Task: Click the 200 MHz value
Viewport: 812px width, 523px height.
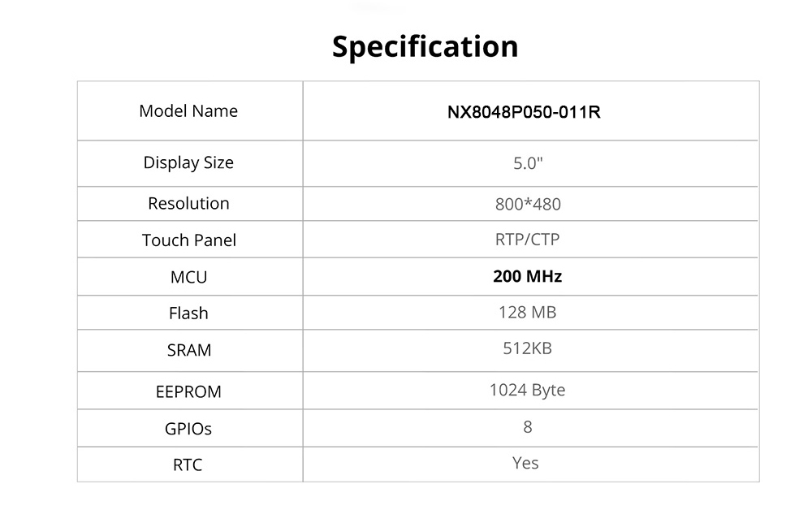Action: point(527,276)
